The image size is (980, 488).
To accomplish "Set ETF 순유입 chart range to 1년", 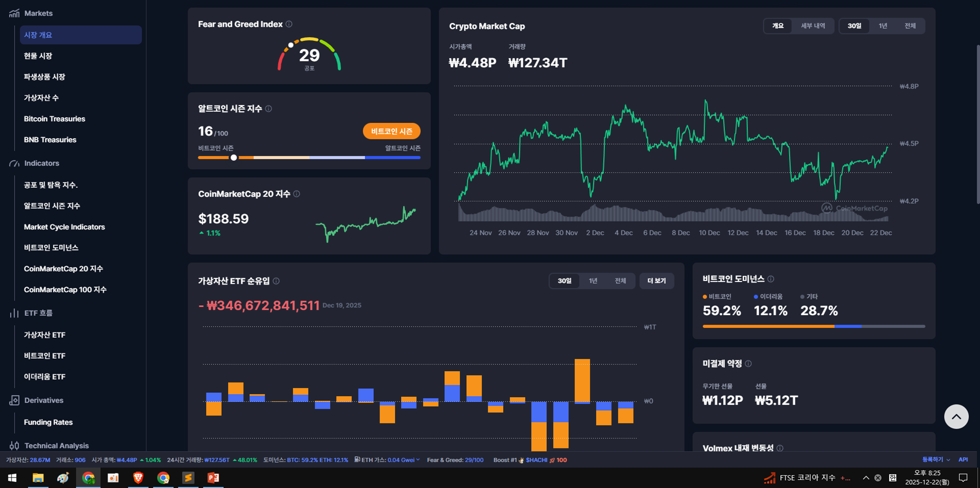I will click(593, 281).
